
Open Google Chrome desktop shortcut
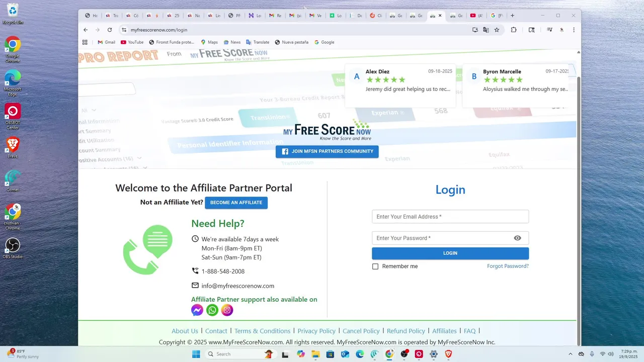tap(13, 49)
